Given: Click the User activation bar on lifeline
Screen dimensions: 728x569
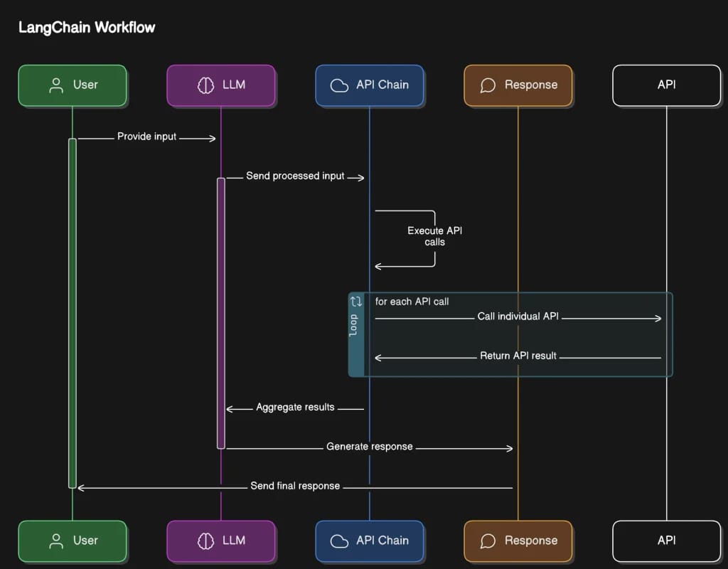Looking at the screenshot, I should (x=73, y=313).
